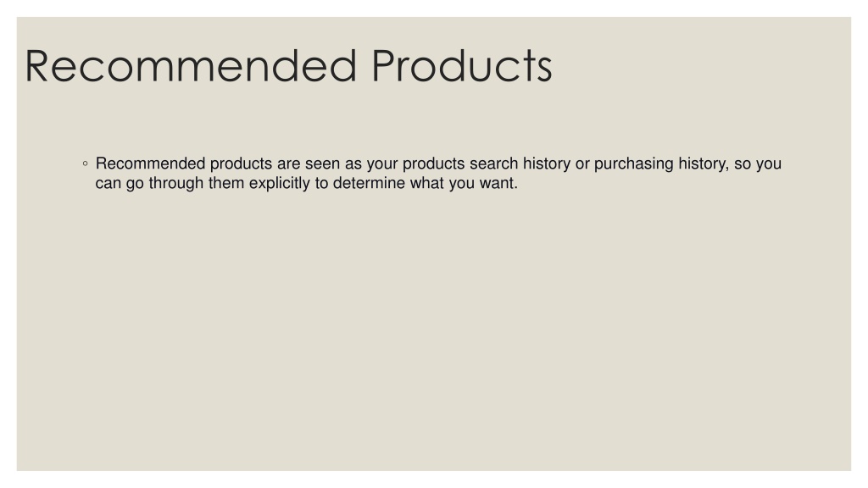Viewport: 868px width, 488px height.
Task: Click the hollow bullet marker before the paragraph
Action: (85, 164)
